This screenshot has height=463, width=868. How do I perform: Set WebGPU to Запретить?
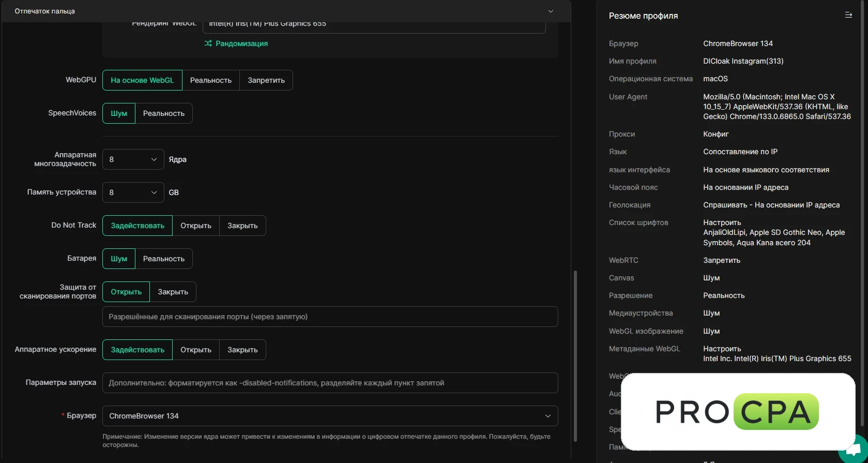pyautogui.click(x=266, y=80)
